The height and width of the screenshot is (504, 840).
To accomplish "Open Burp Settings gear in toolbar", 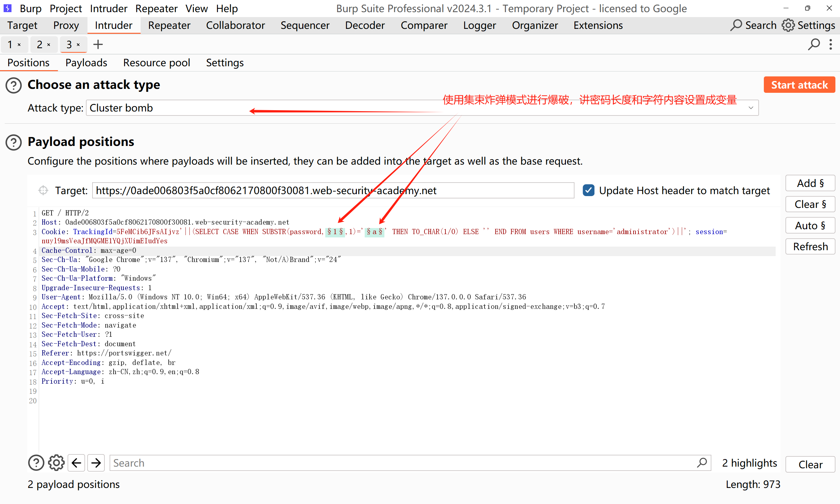I will click(788, 26).
